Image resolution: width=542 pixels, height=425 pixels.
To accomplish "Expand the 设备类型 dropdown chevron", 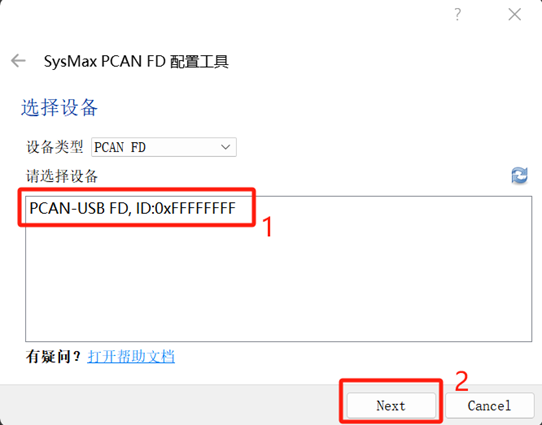I will point(225,147).
